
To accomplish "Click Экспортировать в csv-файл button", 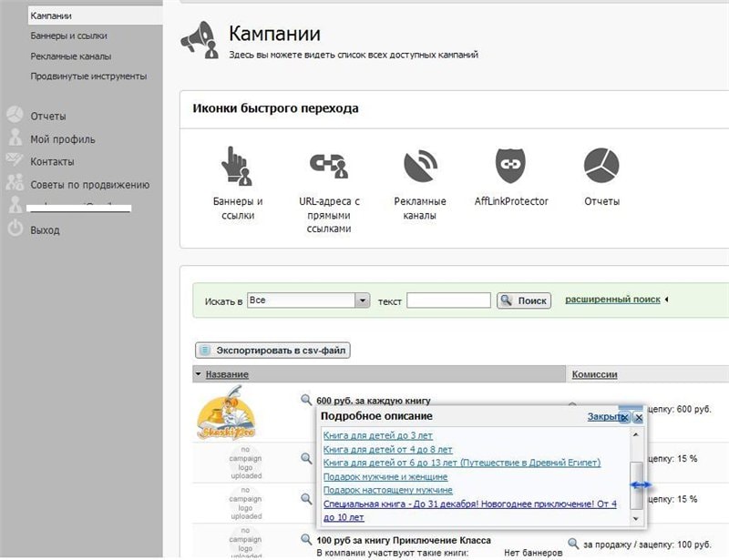I will [x=273, y=350].
